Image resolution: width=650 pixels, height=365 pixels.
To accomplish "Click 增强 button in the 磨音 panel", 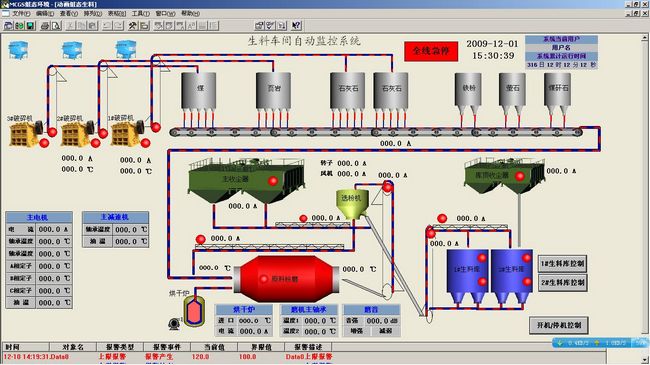I will coord(357,331).
